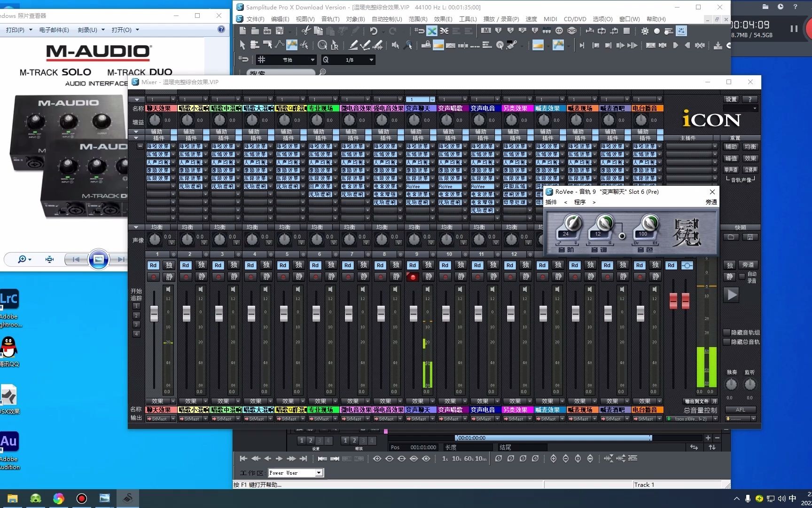Open Adobe Audition desktop shortcut
This screenshot has width=812, height=508.
[9, 450]
